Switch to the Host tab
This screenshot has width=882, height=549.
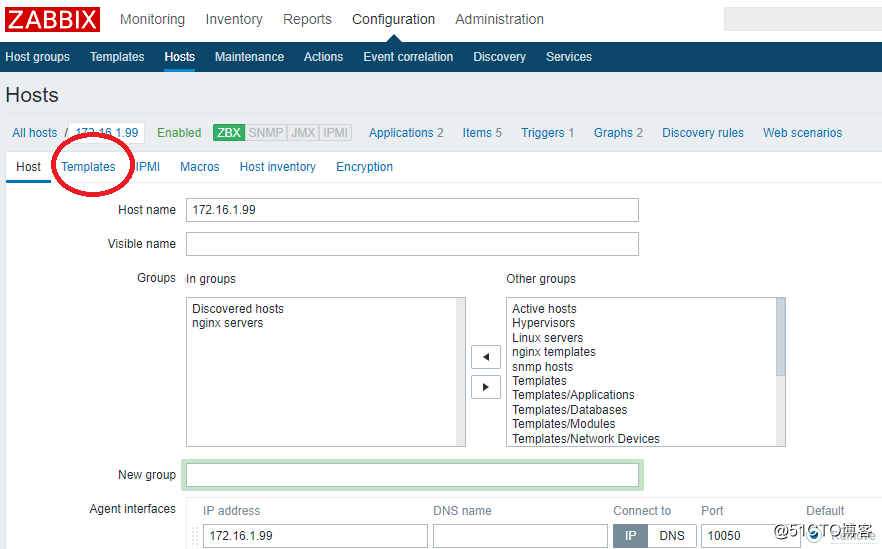click(29, 167)
